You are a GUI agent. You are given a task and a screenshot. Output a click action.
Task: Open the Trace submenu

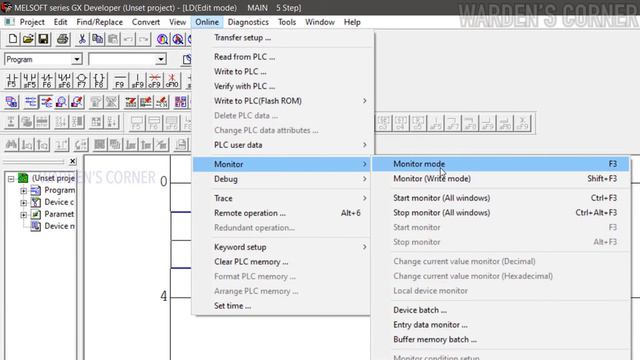click(281, 198)
